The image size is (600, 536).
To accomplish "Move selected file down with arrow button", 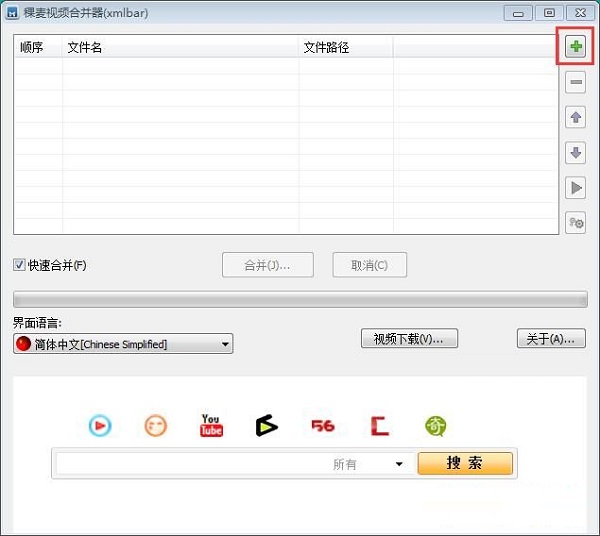I will click(x=576, y=153).
